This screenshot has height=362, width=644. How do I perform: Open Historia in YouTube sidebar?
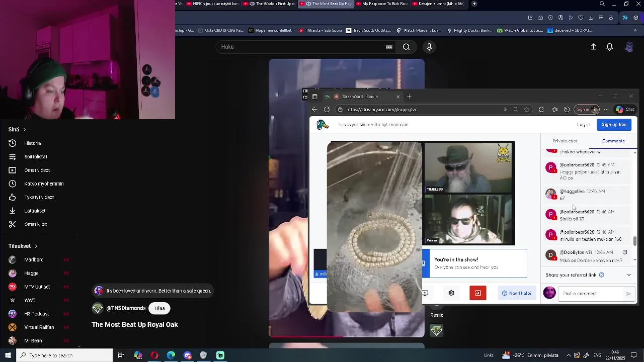click(x=32, y=143)
